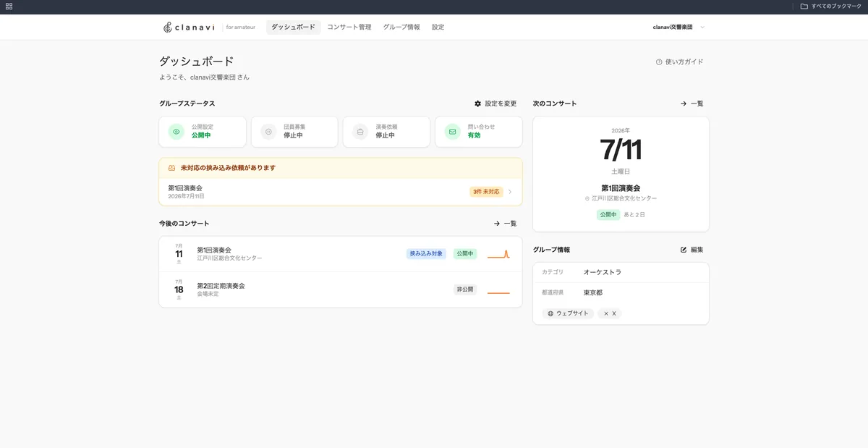
Task: Open 第2回定期演奏会 concert row
Action: tap(341, 289)
